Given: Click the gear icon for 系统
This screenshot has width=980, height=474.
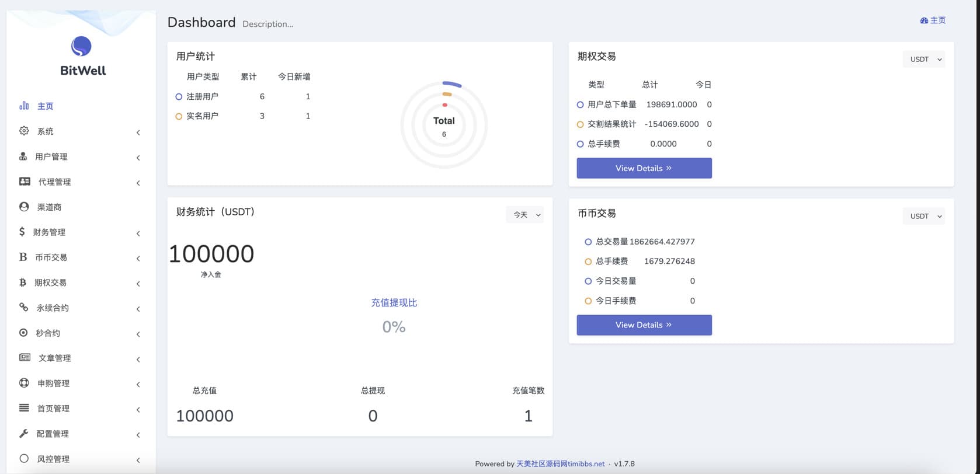Looking at the screenshot, I should click(24, 131).
